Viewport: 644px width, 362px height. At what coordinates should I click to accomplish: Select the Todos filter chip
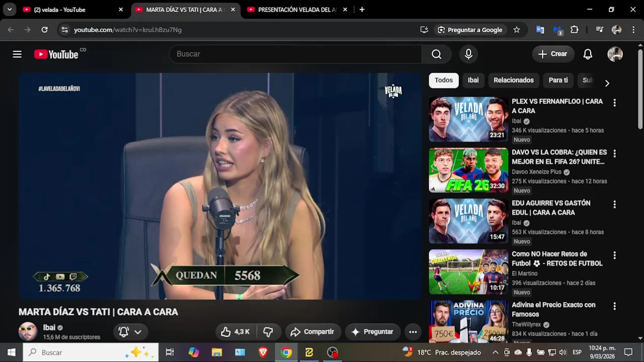(444, 80)
